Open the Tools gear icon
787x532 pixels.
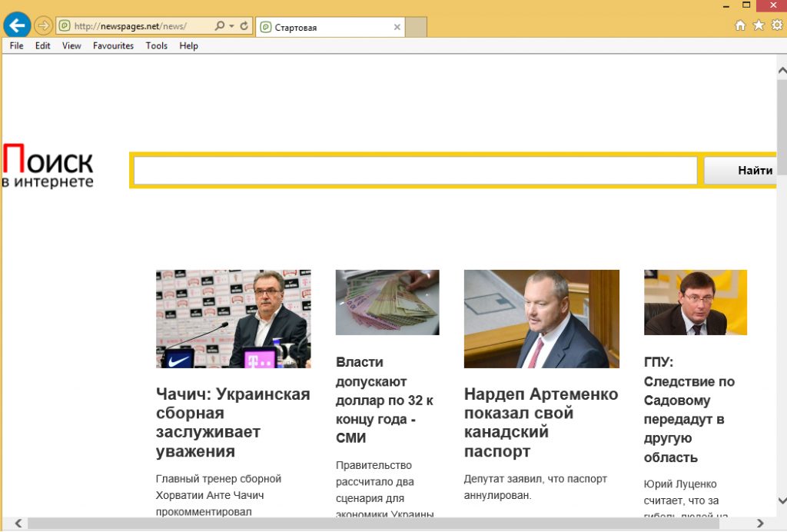click(775, 25)
